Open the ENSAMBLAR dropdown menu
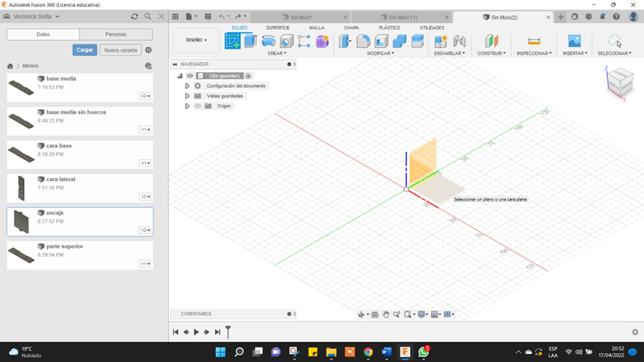 coord(450,53)
